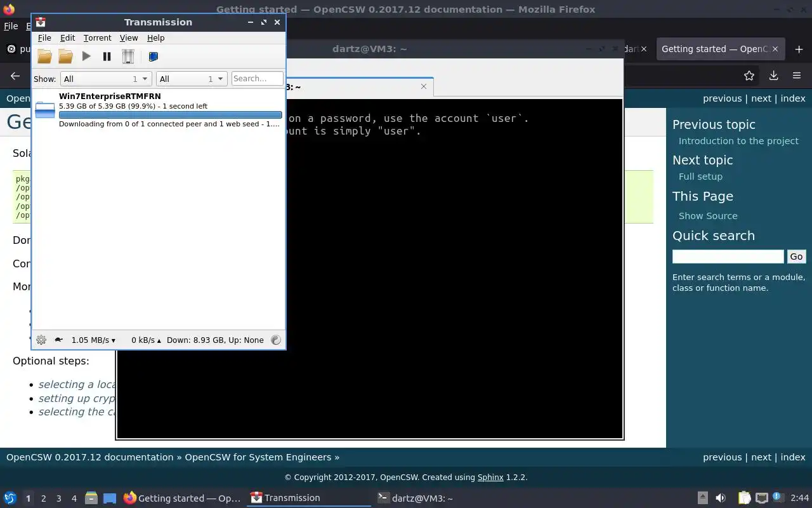This screenshot has height=508, width=812.
Task: Click the volume speaker tray icon
Action: point(721,498)
